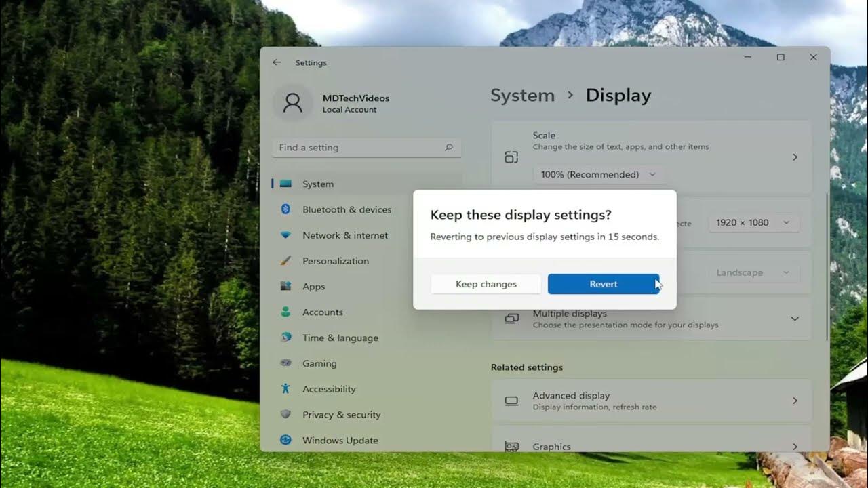
Task: Click the Accounts person icon in sidebar
Action: coord(286,312)
